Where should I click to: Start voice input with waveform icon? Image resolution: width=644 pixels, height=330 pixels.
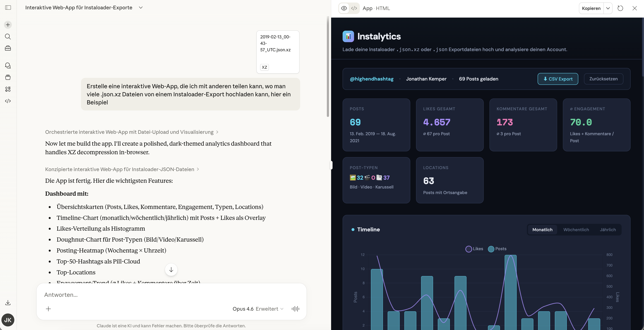pyautogui.click(x=295, y=309)
